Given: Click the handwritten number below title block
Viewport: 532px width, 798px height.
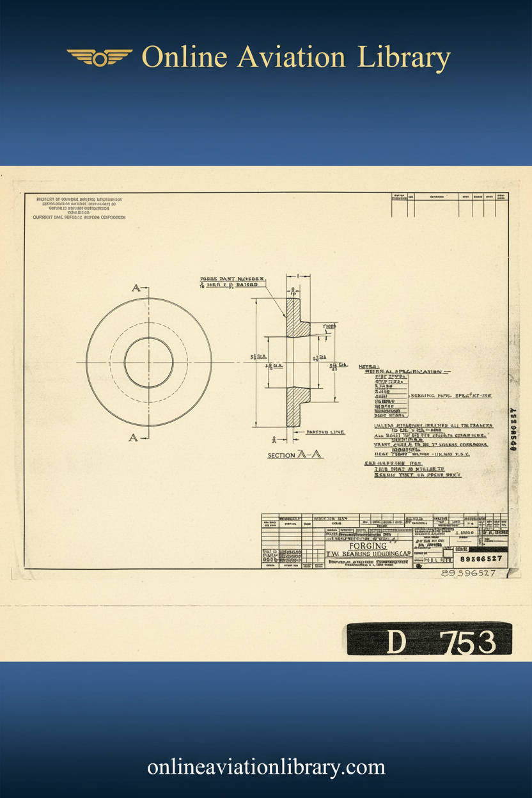Looking at the screenshot, I should pyautogui.click(x=469, y=573).
